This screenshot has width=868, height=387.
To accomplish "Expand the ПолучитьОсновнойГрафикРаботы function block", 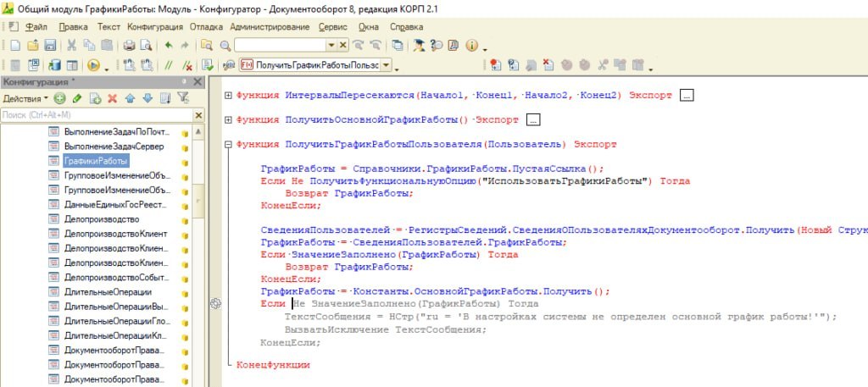I will (228, 120).
